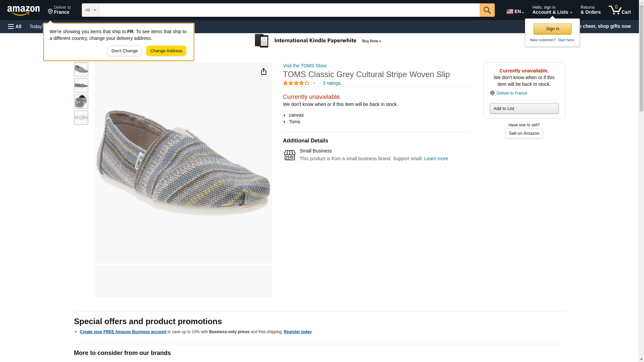This screenshot has width=644, height=362.
Task: Open the All hamburger menu
Action: click(15, 26)
